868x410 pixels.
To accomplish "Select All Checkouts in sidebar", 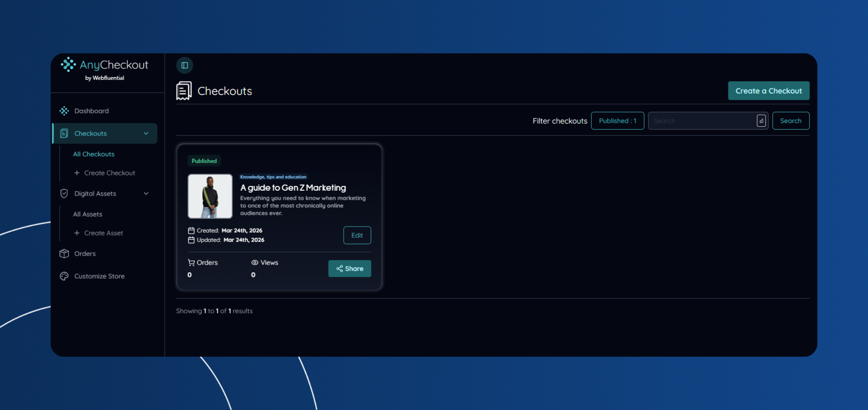I will 94,154.
